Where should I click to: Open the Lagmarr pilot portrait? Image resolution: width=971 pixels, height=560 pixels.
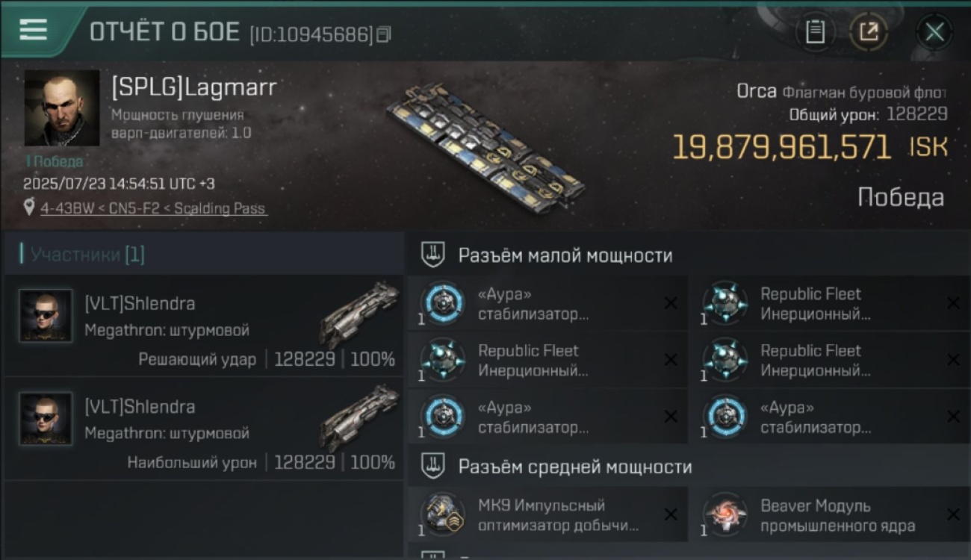click(x=62, y=108)
